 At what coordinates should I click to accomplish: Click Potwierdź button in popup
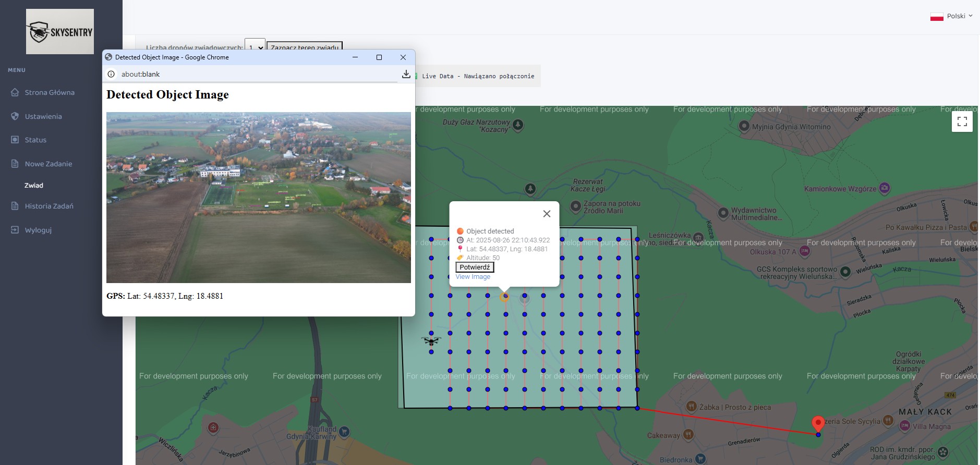click(x=475, y=267)
